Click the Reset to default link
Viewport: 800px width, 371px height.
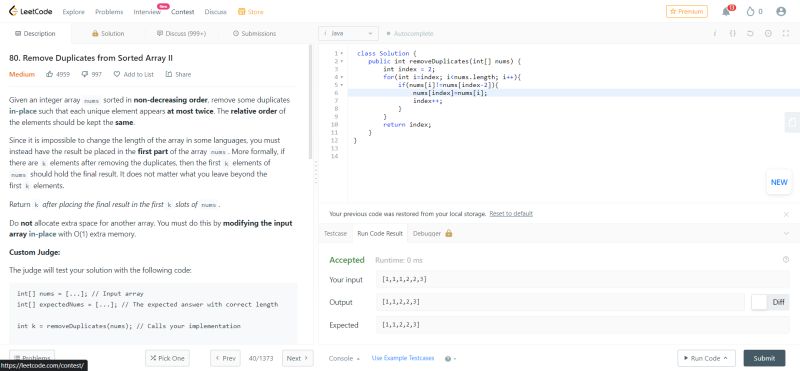(x=511, y=214)
